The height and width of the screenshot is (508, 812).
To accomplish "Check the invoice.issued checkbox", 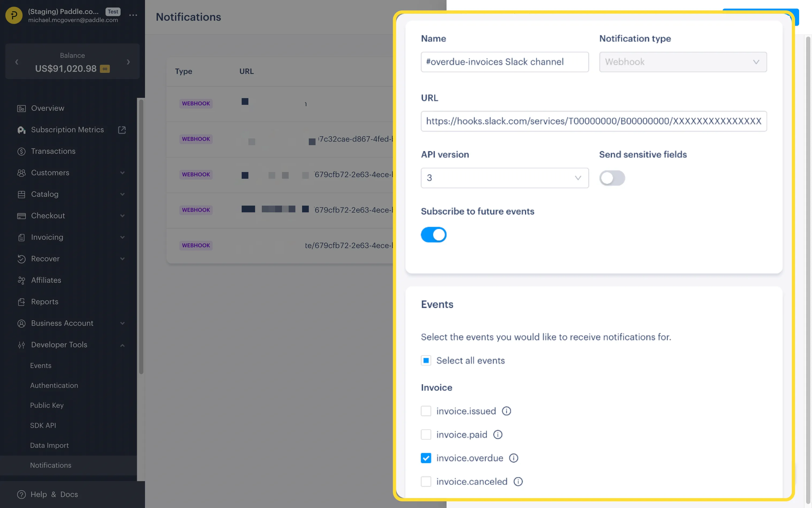I will point(426,411).
